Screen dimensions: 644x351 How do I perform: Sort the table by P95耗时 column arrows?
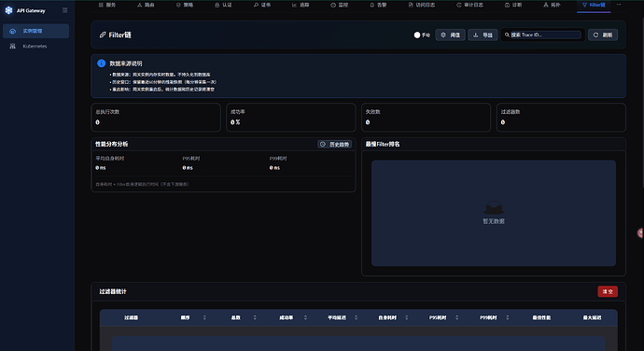[x=456, y=317]
